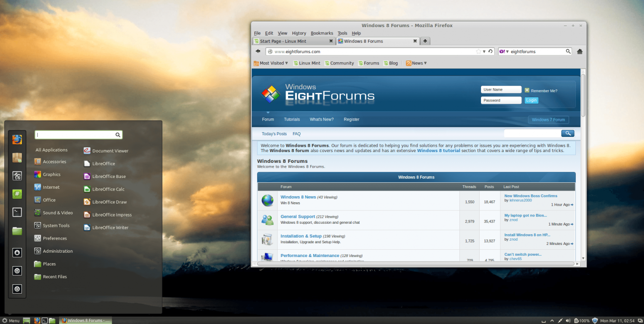The width and height of the screenshot is (644, 324).
Task: Open the search engine selector dropdown
Action: [x=504, y=51]
